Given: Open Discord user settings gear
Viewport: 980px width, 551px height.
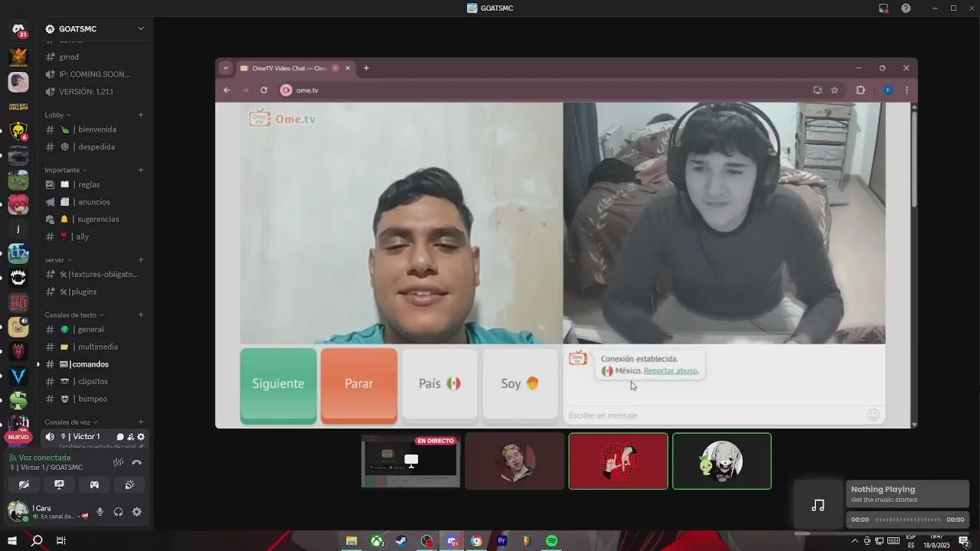Looking at the screenshot, I should [x=137, y=512].
